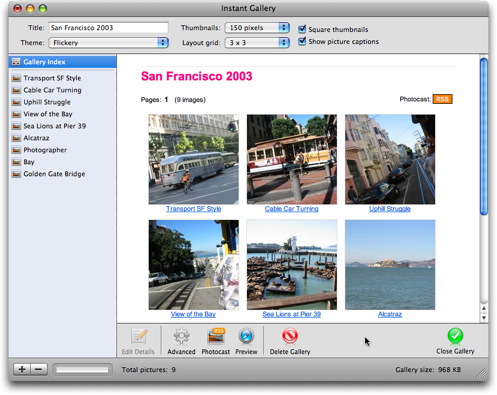This screenshot has width=497, height=395.
Task: Click the green Close Gallery checkmark
Action: tap(455, 336)
